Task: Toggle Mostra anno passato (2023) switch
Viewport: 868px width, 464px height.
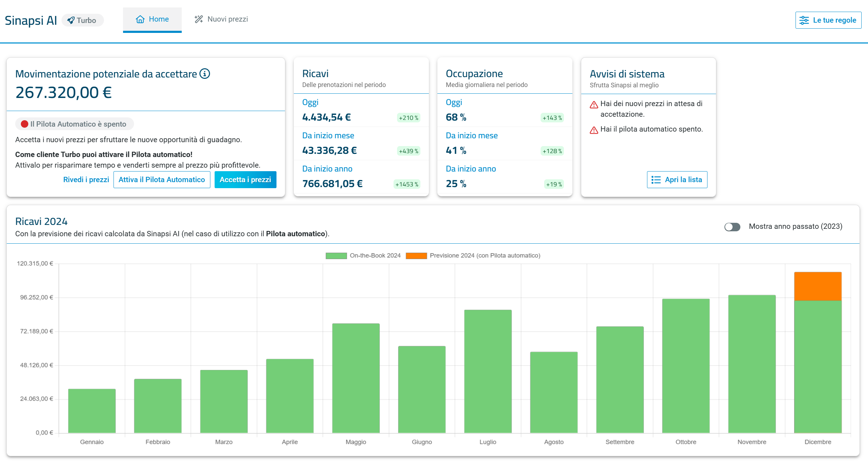Action: (732, 227)
